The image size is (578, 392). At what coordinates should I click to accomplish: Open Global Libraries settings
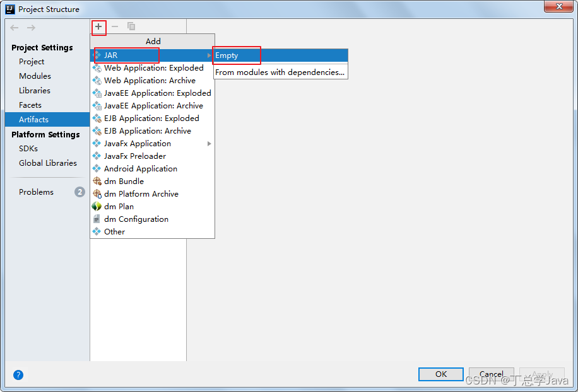click(48, 163)
